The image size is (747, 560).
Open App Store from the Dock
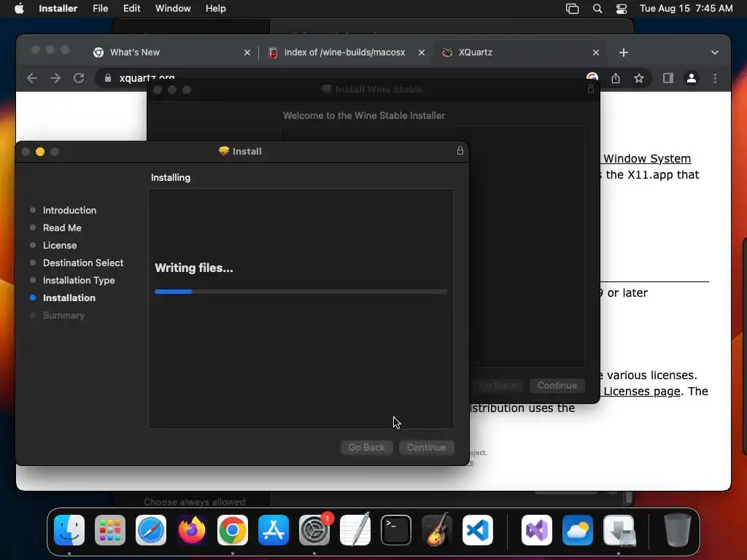pos(274,530)
